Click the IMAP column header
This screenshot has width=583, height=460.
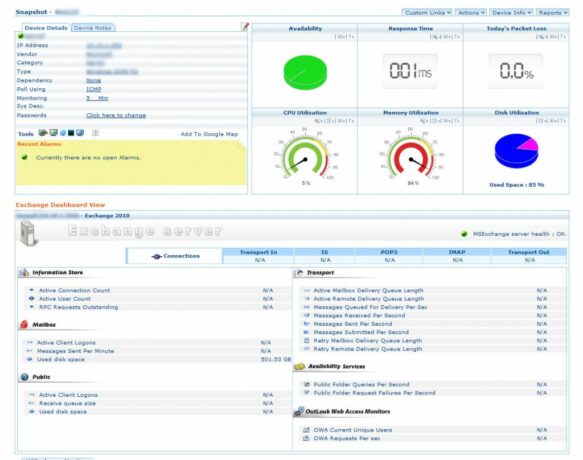point(457,252)
